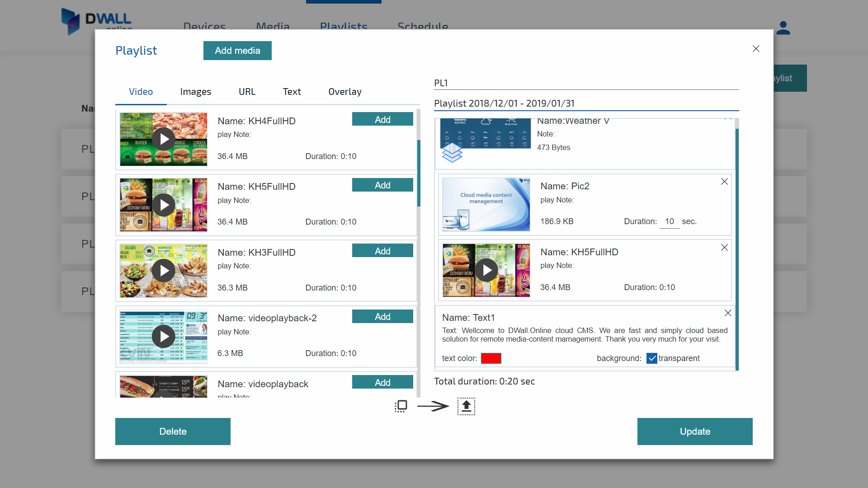868x488 pixels.
Task: Select the URL tab
Action: (247, 92)
